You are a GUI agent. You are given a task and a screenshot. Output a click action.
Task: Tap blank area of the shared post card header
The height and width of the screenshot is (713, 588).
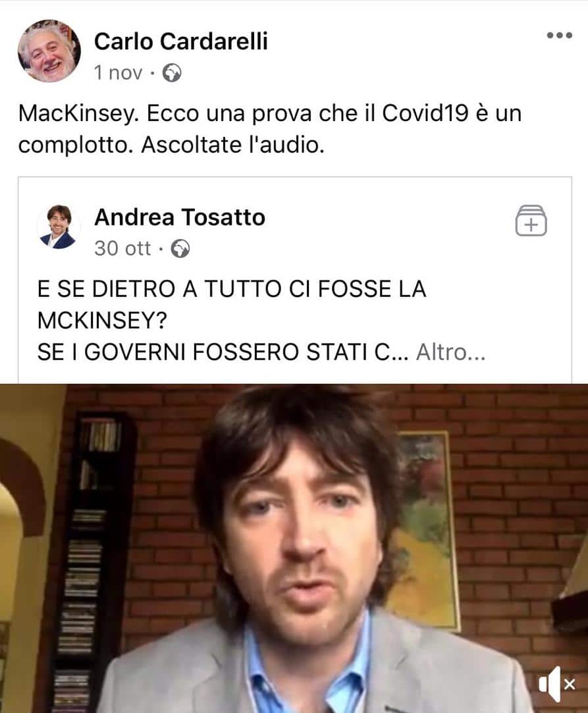click(387, 227)
